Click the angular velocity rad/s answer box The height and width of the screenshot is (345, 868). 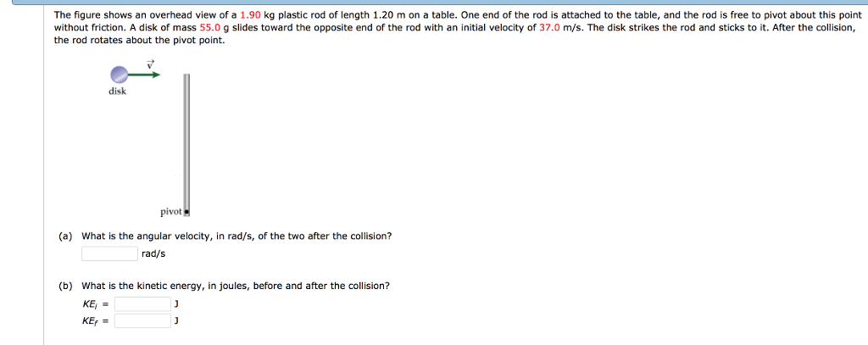109,253
